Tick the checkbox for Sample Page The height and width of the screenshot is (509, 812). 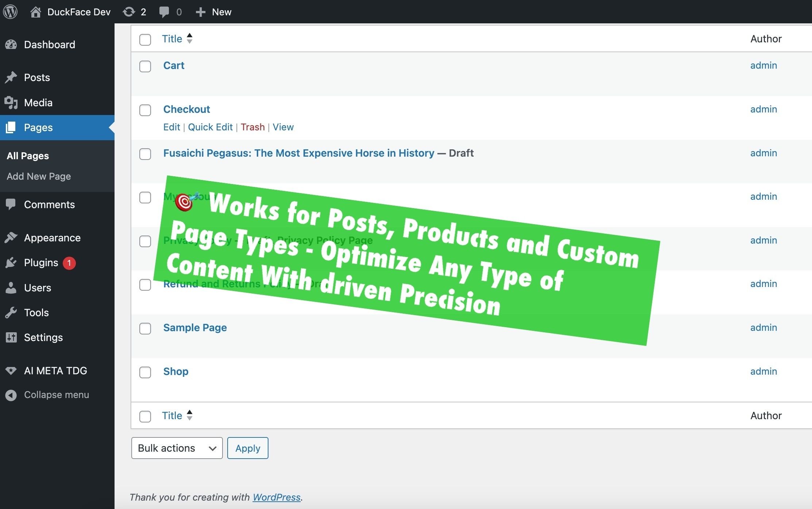coord(145,328)
